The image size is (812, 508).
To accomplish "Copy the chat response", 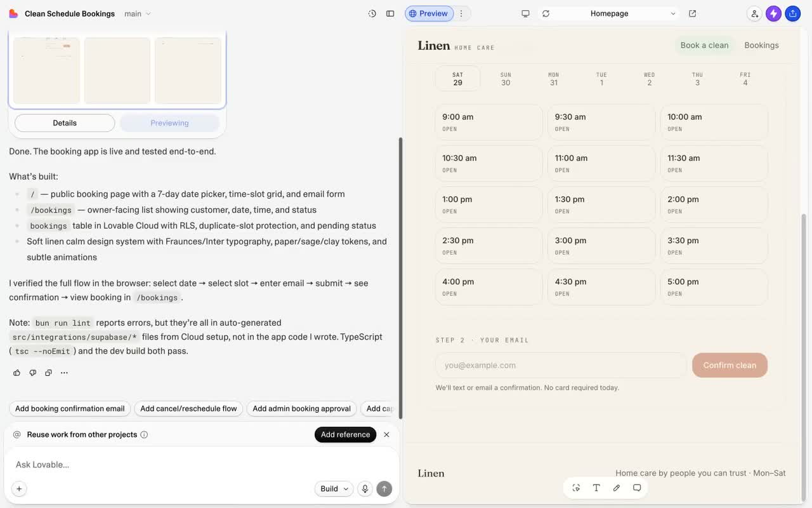I will (48, 373).
